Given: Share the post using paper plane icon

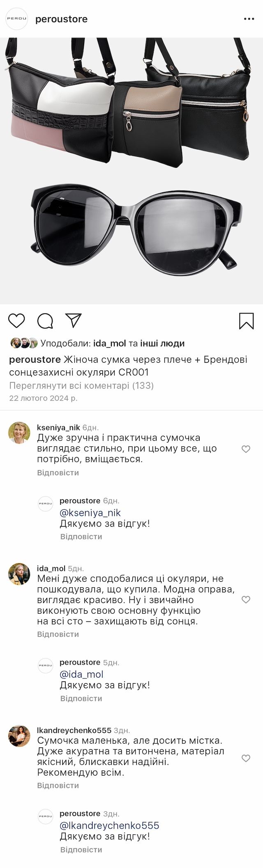Looking at the screenshot, I should pyautogui.click(x=74, y=321).
